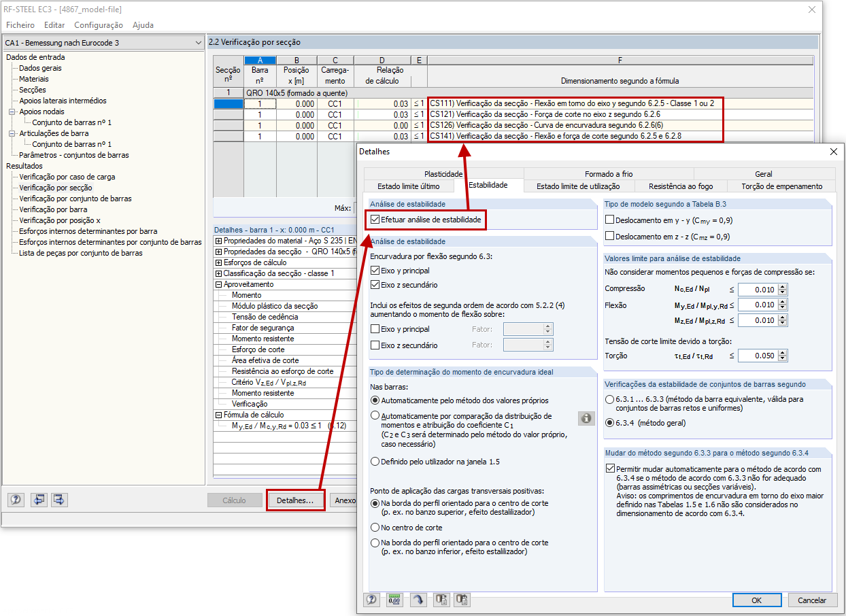Click the Anexo button in main window
The image size is (846, 616).
(x=345, y=500)
